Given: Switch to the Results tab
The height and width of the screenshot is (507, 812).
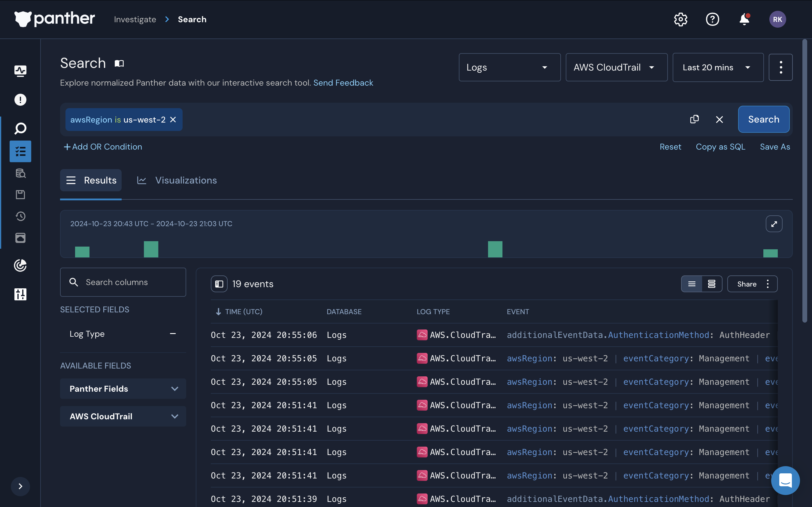Looking at the screenshot, I should coord(91,181).
